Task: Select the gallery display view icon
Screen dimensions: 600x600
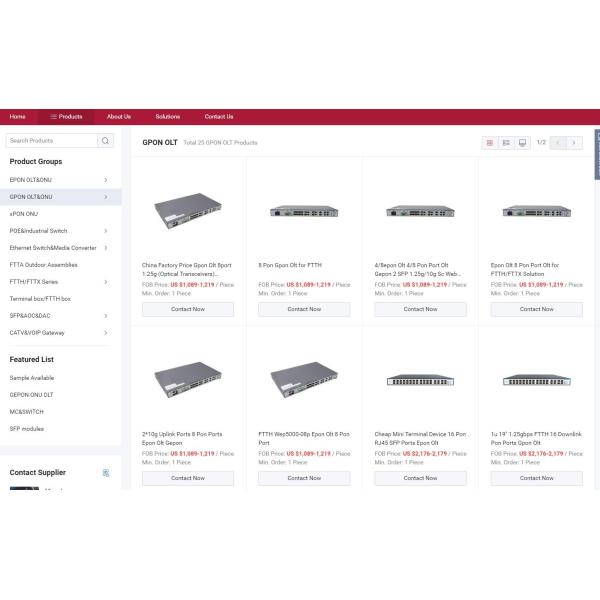Action: tap(522, 143)
